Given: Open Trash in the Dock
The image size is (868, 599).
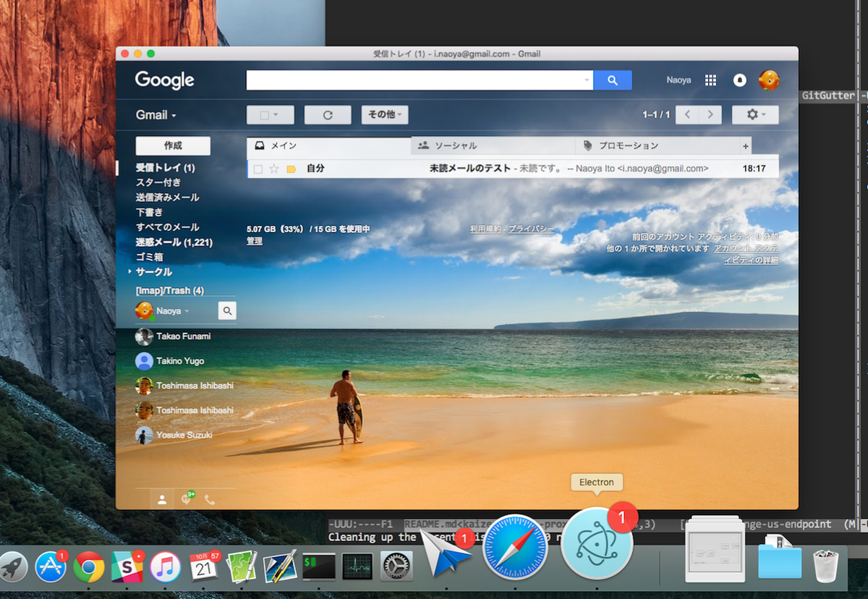Looking at the screenshot, I should (826, 564).
